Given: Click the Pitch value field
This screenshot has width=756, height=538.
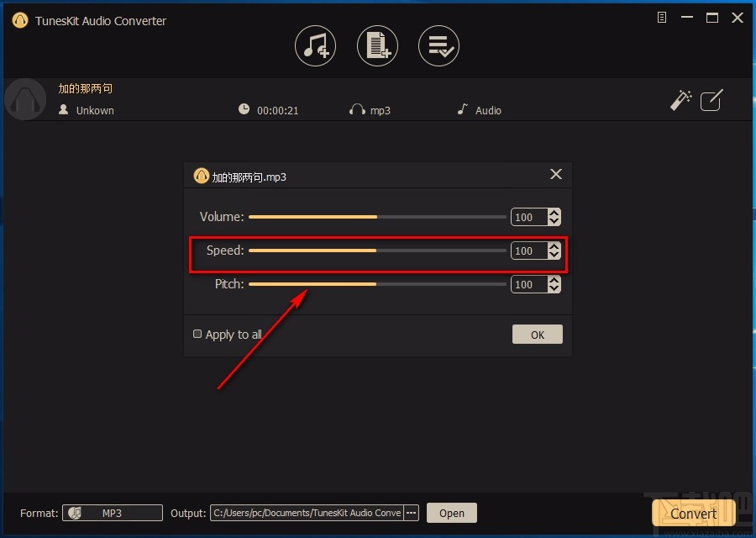Looking at the screenshot, I should click(529, 285).
